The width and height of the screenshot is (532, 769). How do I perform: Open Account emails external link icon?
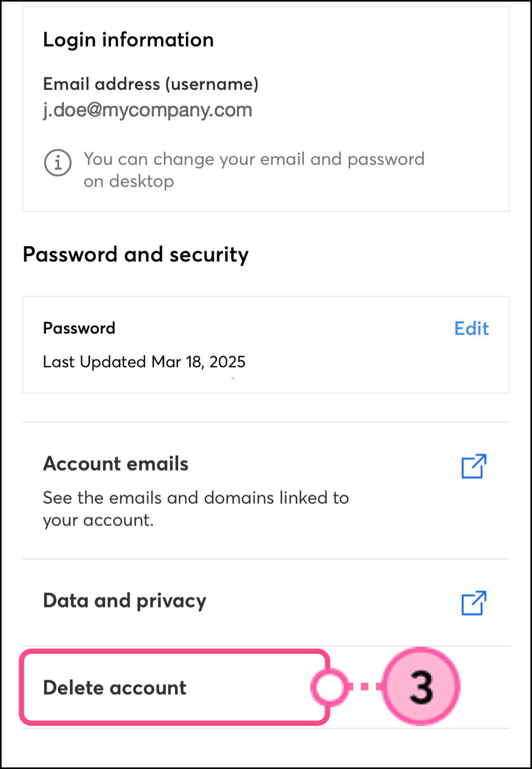point(473,466)
